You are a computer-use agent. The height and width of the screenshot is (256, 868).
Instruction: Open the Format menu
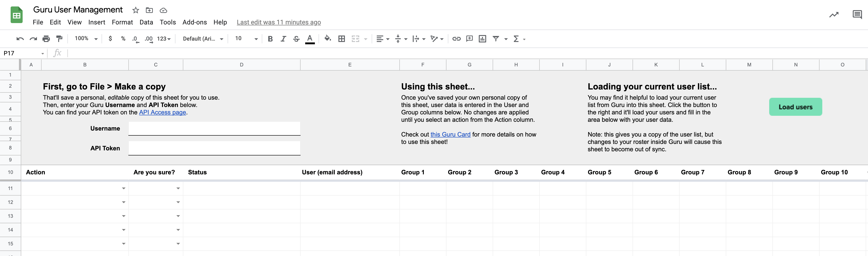tap(122, 22)
